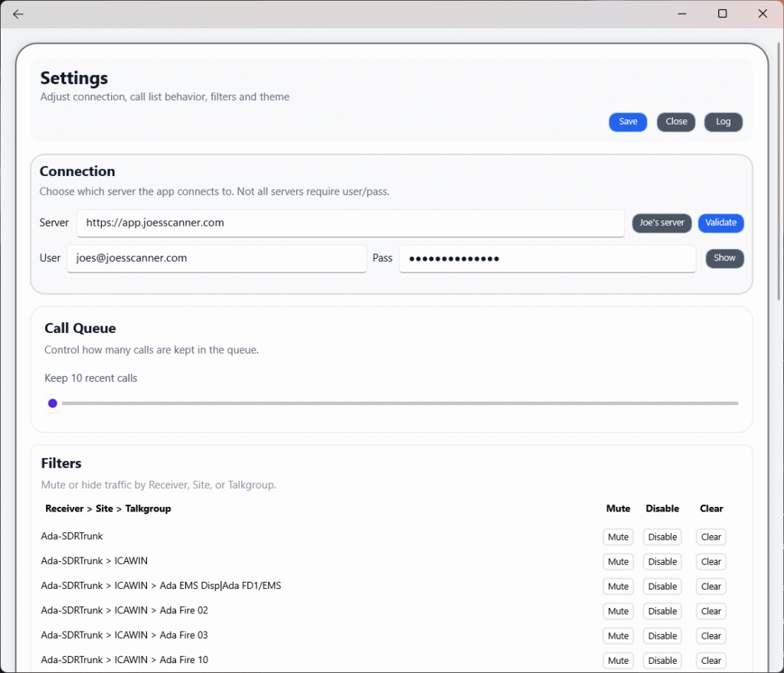The height and width of the screenshot is (673, 784).
Task: Save the settings
Action: click(628, 123)
